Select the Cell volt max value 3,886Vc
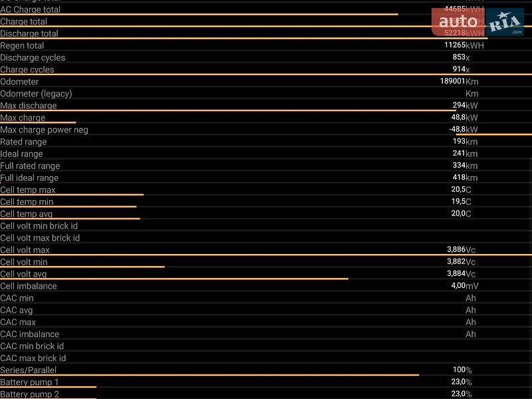Image resolution: width=532 pixels, height=399 pixels. (x=461, y=250)
